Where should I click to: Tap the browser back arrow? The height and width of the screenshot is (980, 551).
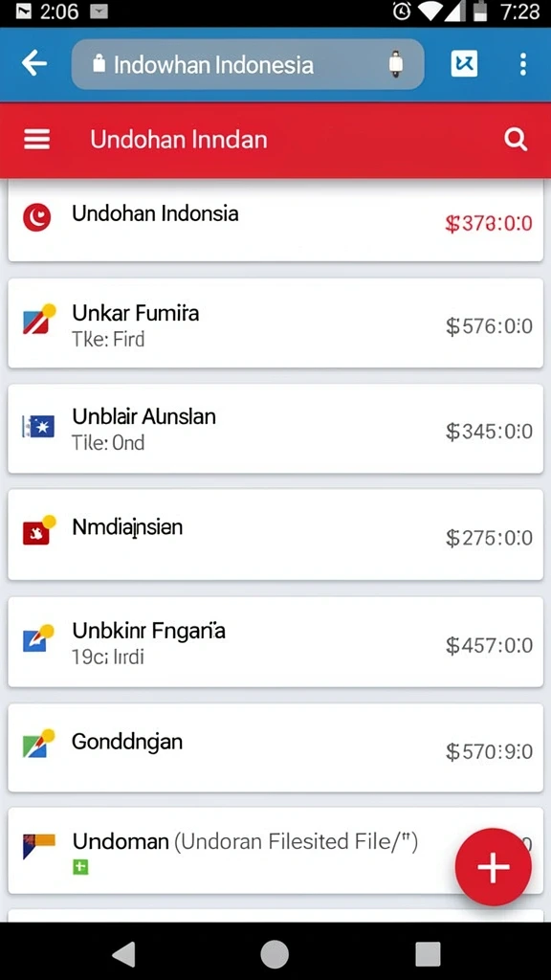tap(33, 64)
